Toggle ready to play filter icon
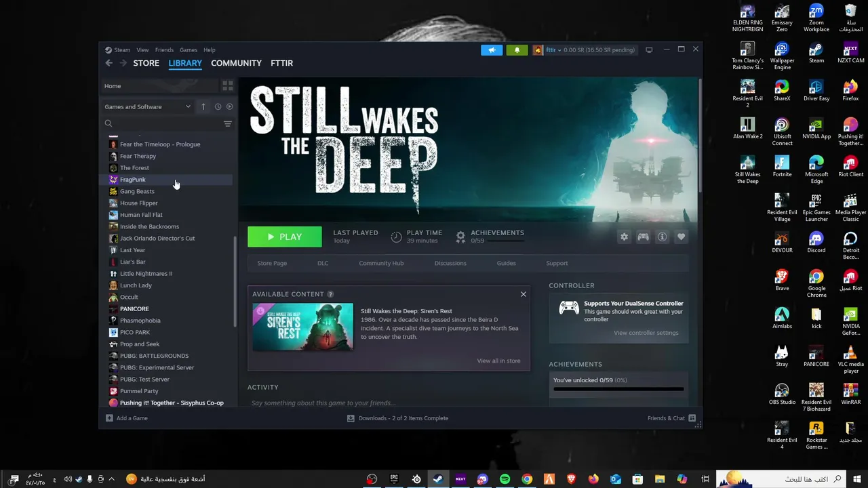Viewport: 868px width, 488px height. pos(229,106)
